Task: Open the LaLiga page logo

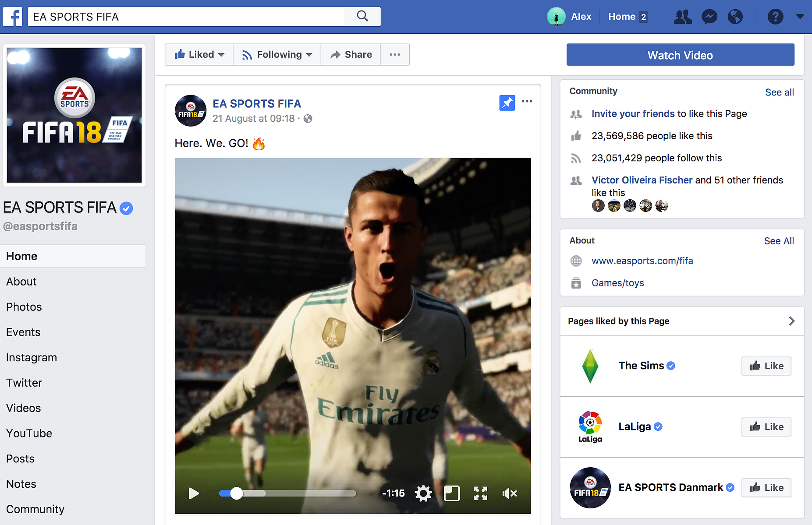Action: (x=590, y=427)
